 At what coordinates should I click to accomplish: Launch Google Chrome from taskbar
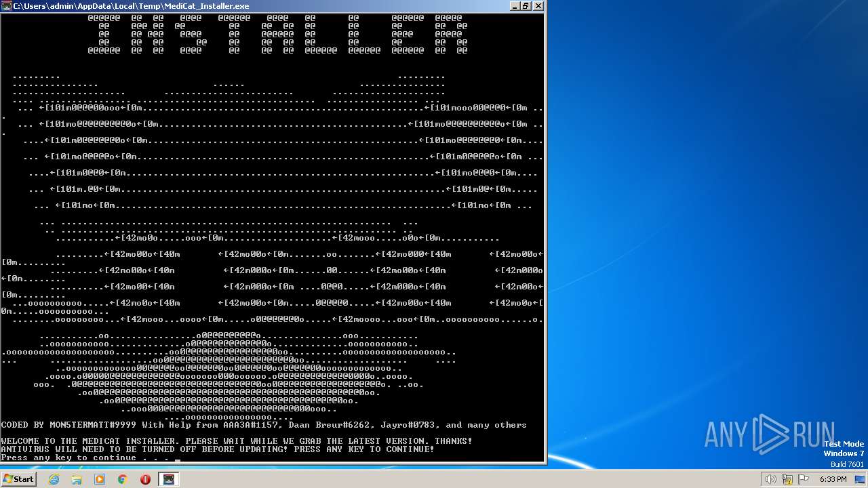click(123, 479)
